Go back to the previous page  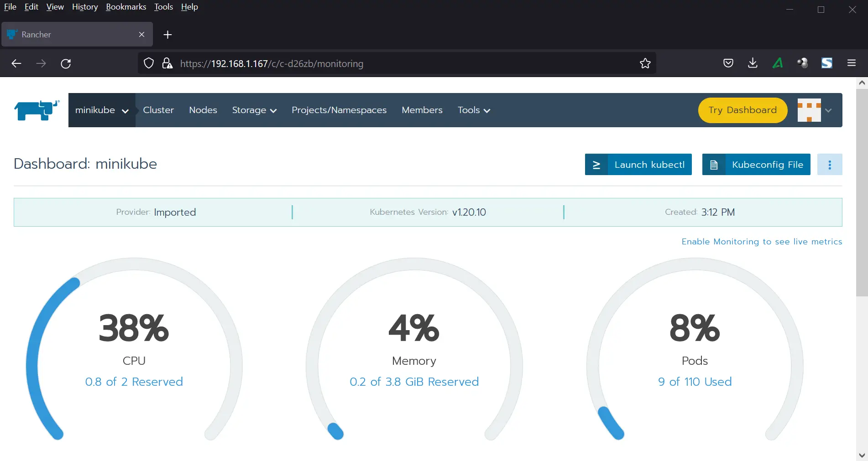click(16, 63)
